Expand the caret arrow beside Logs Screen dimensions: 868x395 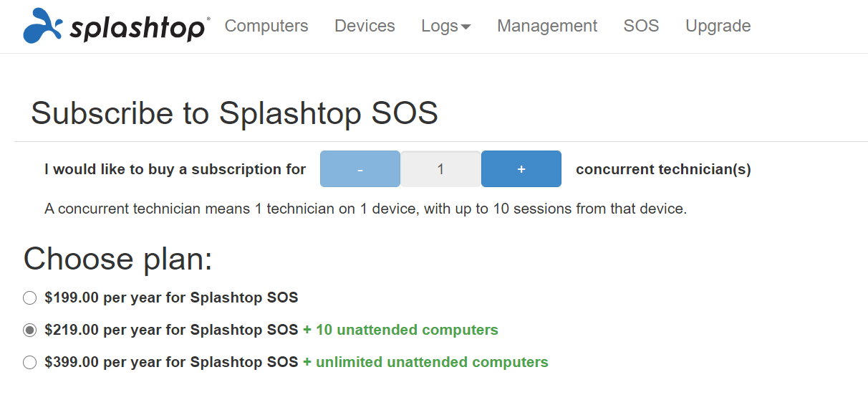(466, 27)
